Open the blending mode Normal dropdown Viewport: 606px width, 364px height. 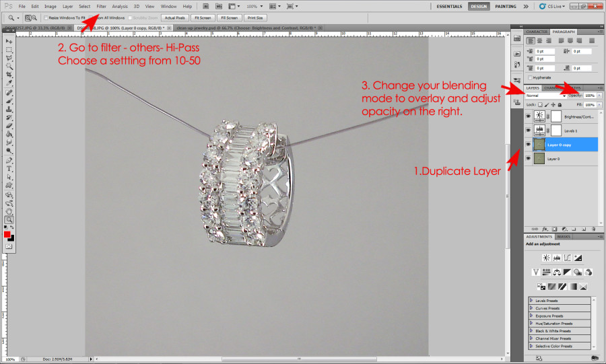(x=545, y=96)
